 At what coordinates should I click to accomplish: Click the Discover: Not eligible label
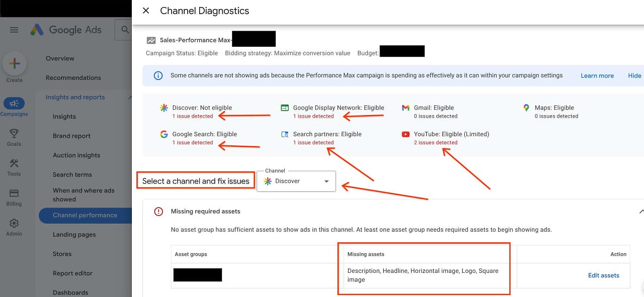(x=202, y=108)
